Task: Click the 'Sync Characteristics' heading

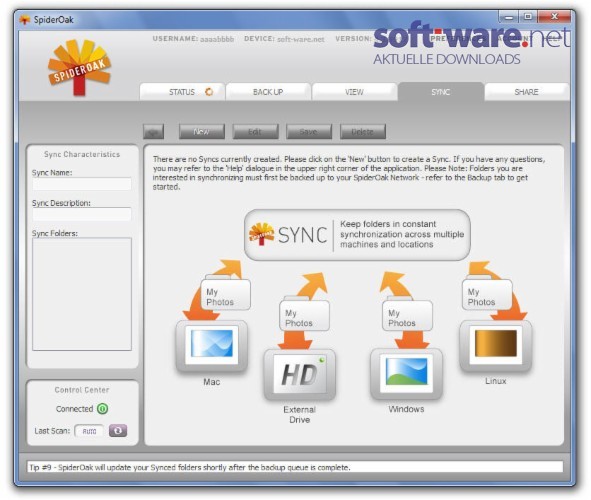Action: (x=82, y=154)
